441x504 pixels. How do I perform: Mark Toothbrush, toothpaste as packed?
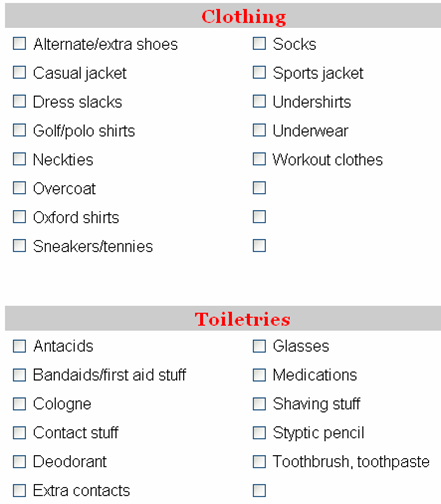click(x=259, y=462)
